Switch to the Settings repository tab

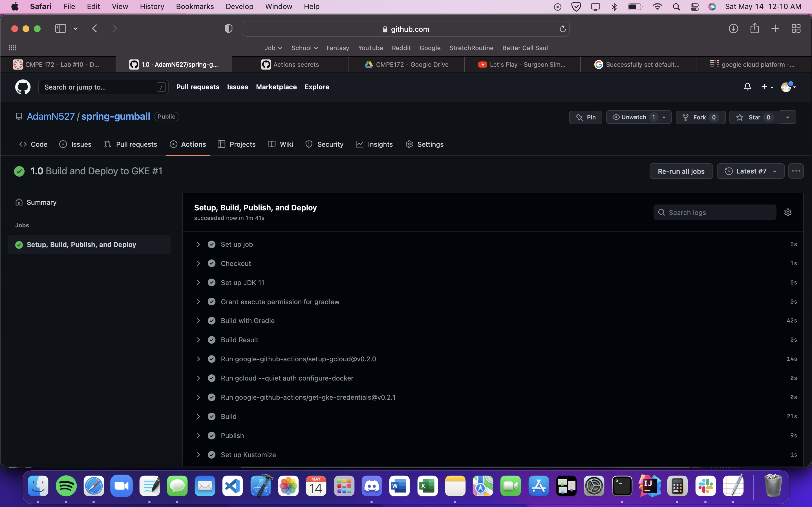point(424,144)
